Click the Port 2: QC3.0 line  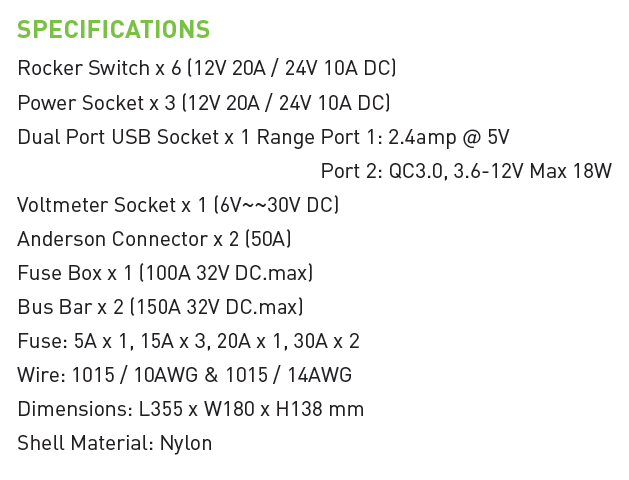pyautogui.click(x=466, y=171)
